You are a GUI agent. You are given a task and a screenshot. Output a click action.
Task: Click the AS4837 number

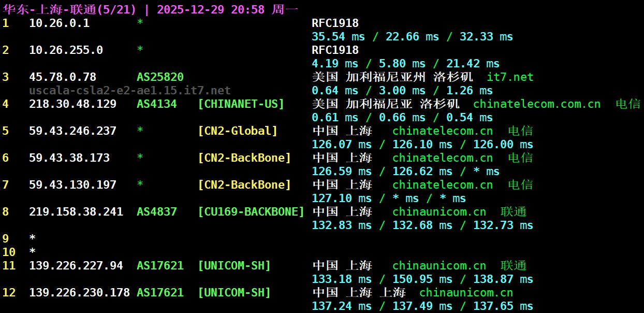(156, 212)
